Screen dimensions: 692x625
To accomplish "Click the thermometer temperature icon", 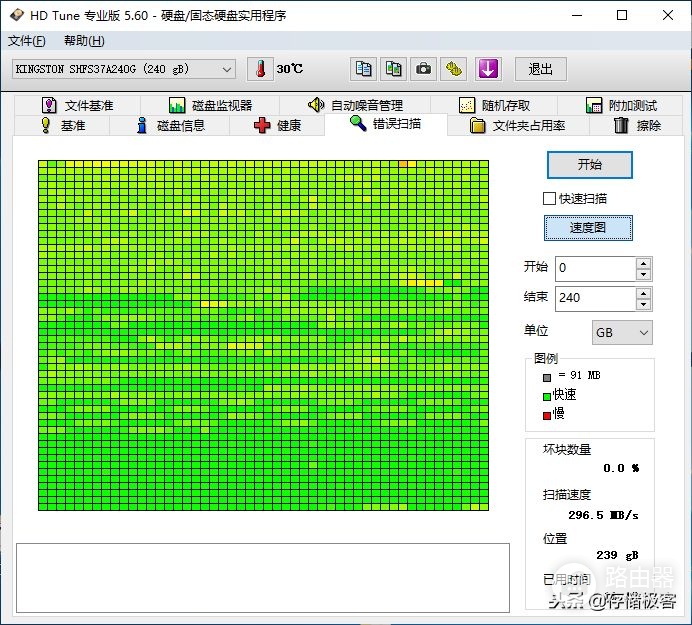I will (260, 69).
